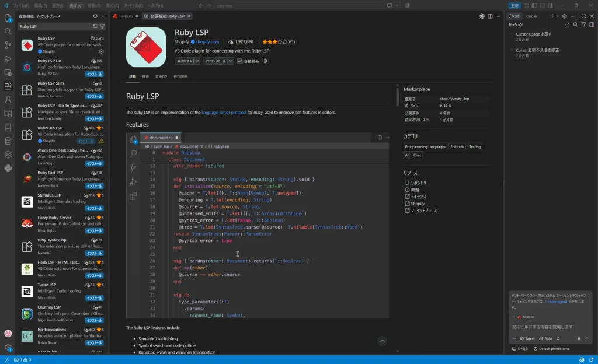Maximize the chat panel
Screen dimensions: 598x364
[x=583, y=16]
